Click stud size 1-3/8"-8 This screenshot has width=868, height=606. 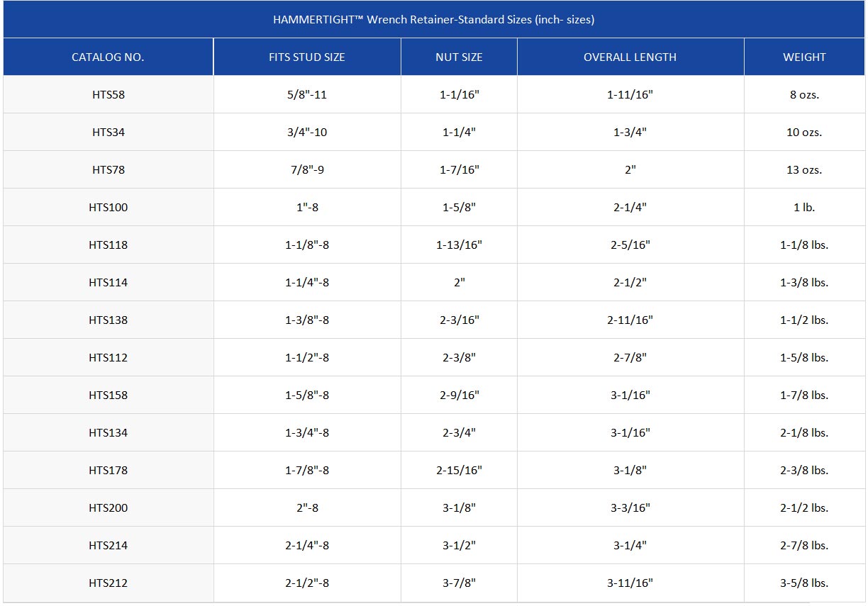(307, 320)
